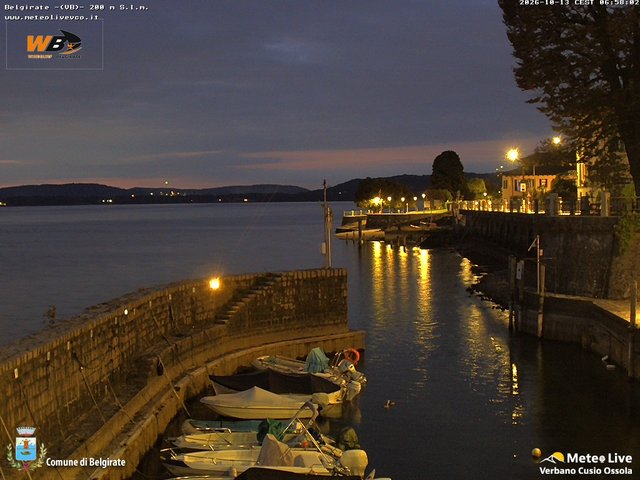Click the date and time stamp text
The height and width of the screenshot is (480, 640).
pyautogui.click(x=579, y=3)
